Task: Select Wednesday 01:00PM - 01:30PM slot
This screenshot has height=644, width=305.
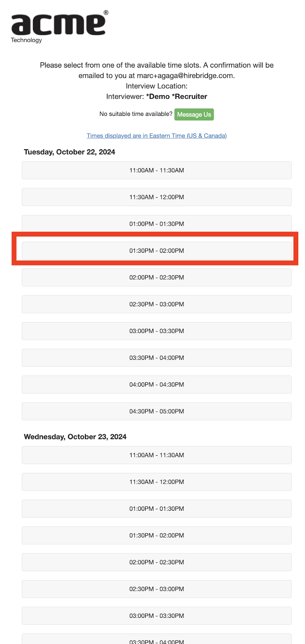Action: click(157, 509)
